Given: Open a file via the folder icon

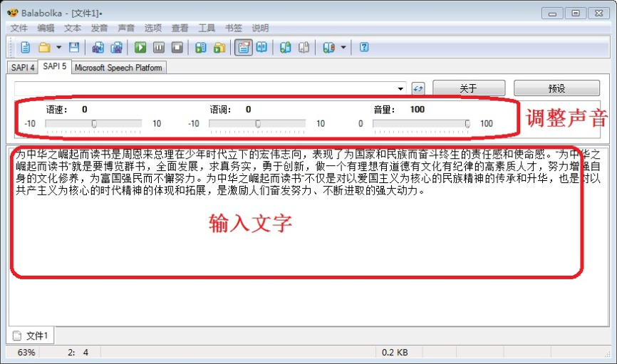Looking at the screenshot, I should [x=44, y=48].
